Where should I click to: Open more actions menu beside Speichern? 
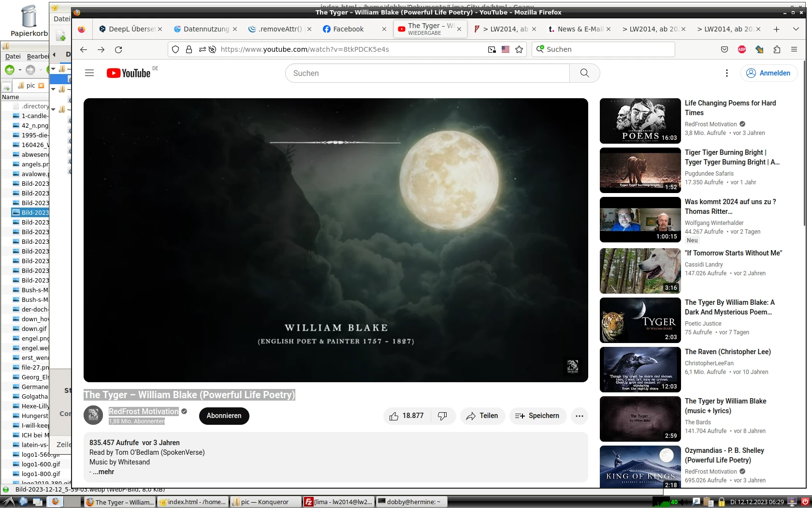579,416
